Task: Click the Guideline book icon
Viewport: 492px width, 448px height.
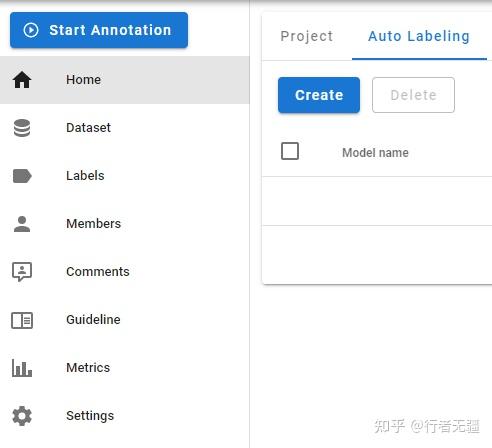Action: point(22,320)
